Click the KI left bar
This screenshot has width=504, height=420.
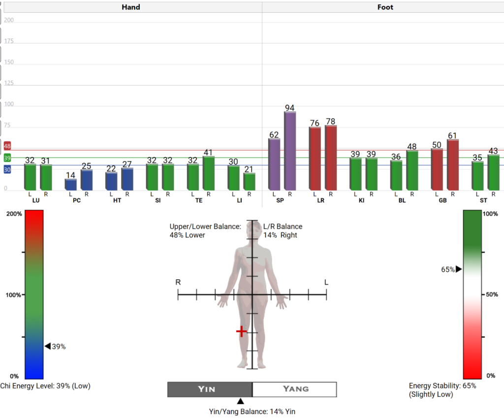355,174
